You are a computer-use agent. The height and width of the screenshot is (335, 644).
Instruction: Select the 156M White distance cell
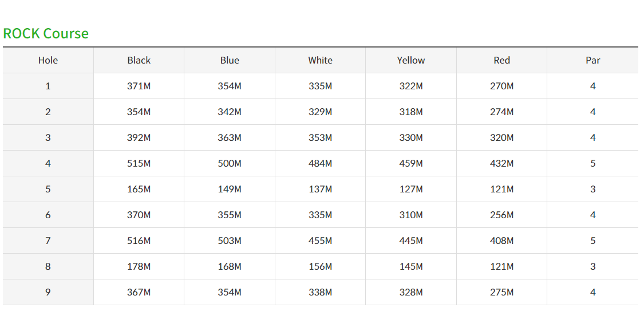[320, 266]
